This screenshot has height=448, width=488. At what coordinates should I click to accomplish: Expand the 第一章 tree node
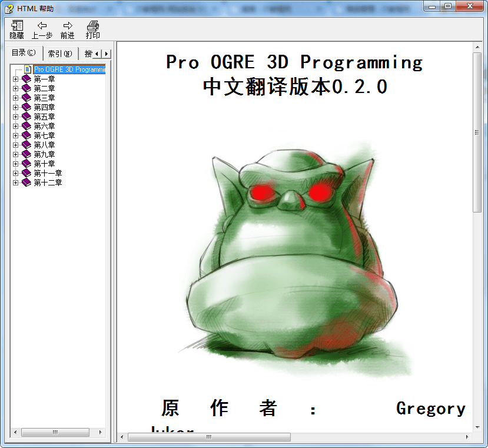click(x=15, y=78)
